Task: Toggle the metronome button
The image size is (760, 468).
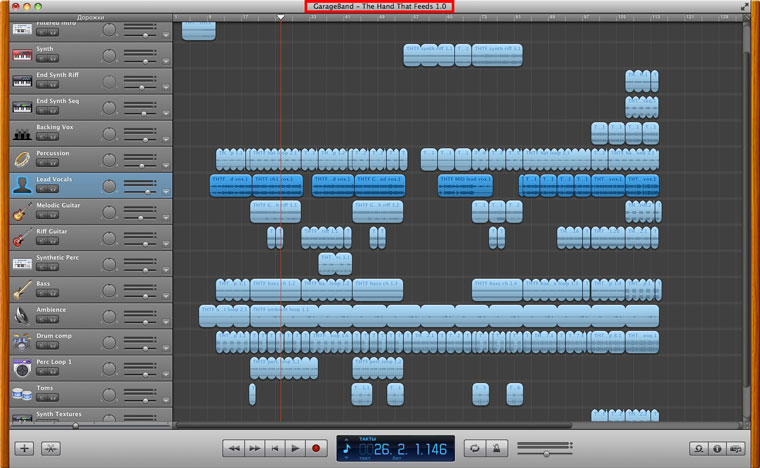Action: [x=496, y=449]
